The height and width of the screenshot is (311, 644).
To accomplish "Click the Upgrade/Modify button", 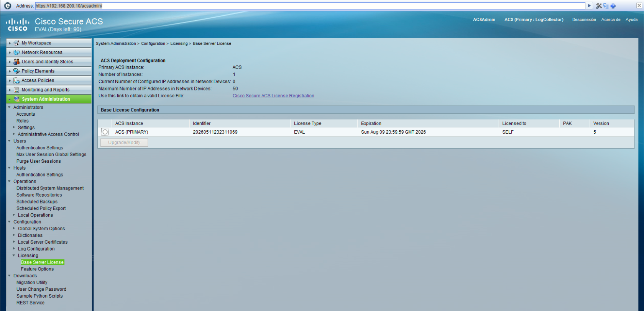I will pos(124,142).
